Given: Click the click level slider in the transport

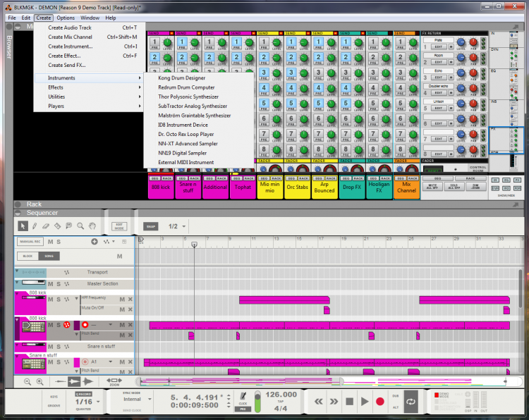Looking at the screenshot, I should (257, 402).
